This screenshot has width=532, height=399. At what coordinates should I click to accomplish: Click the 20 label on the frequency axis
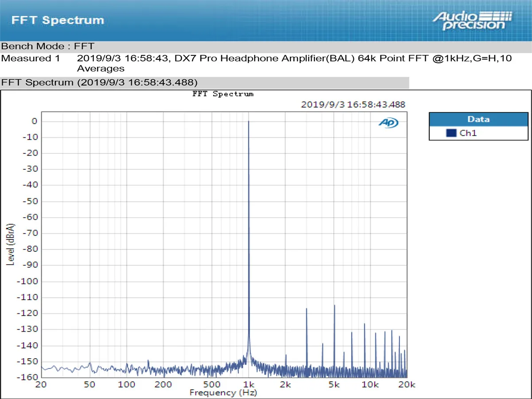coord(42,384)
